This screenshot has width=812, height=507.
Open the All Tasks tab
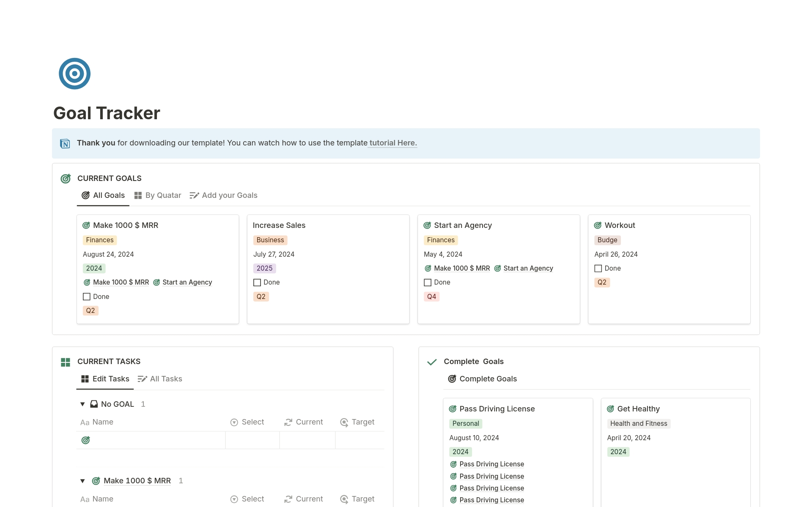(160, 379)
